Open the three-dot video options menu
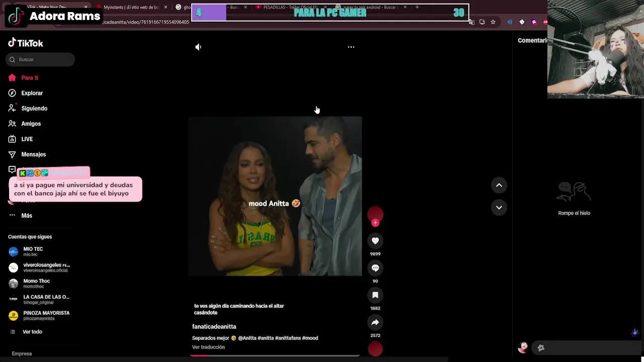The height and width of the screenshot is (362, 644). 351,47
